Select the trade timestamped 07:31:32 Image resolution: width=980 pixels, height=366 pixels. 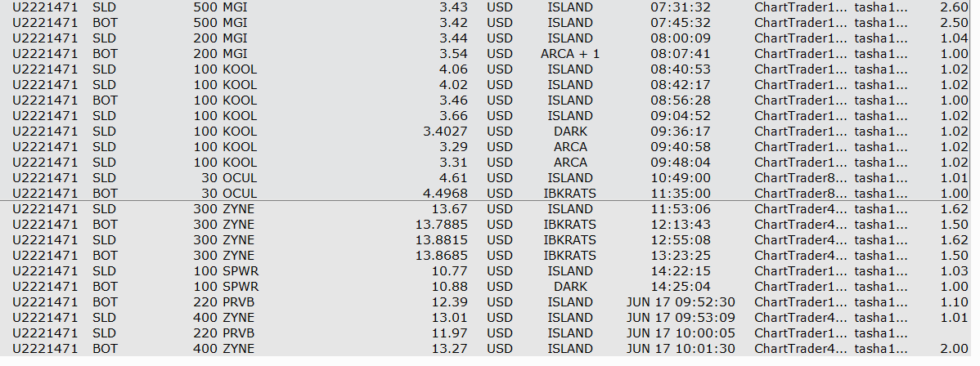coord(681,7)
